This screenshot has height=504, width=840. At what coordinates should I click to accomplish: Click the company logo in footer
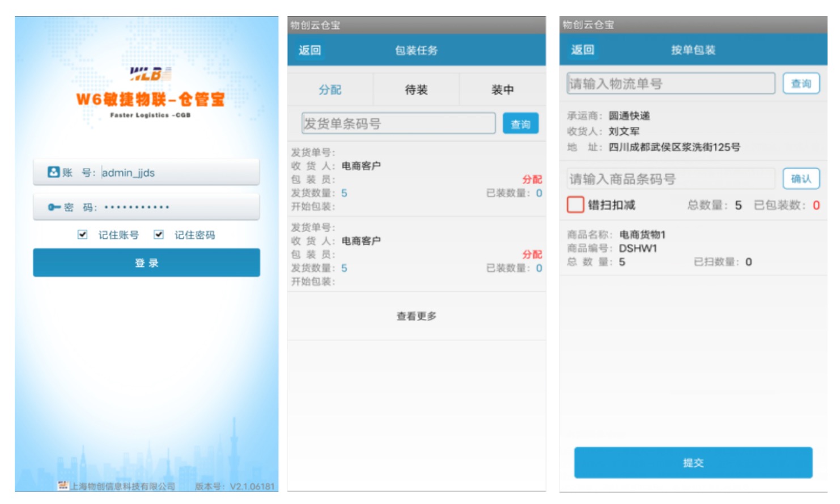[x=63, y=485]
